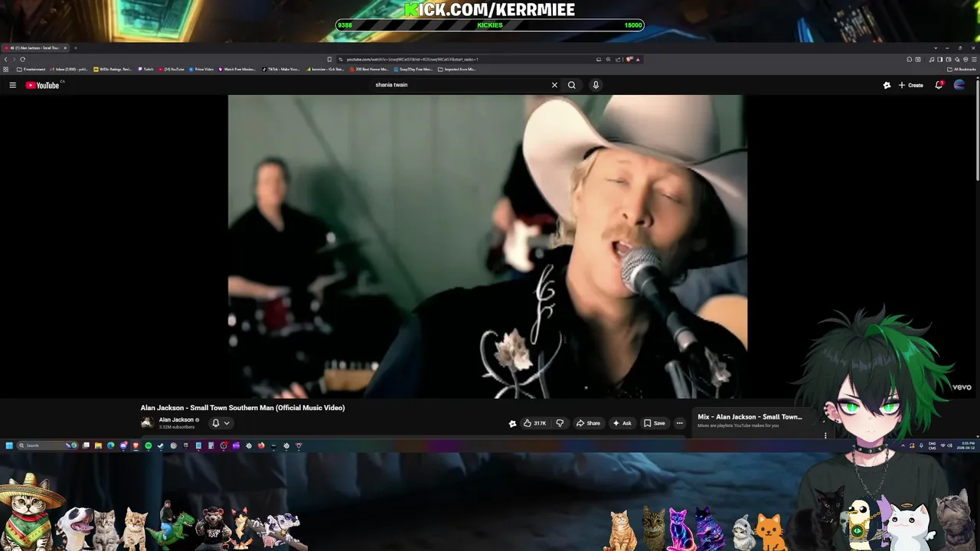980x551 pixels.
Task: Open the taskbar clock and date
Action: pyautogui.click(x=965, y=445)
